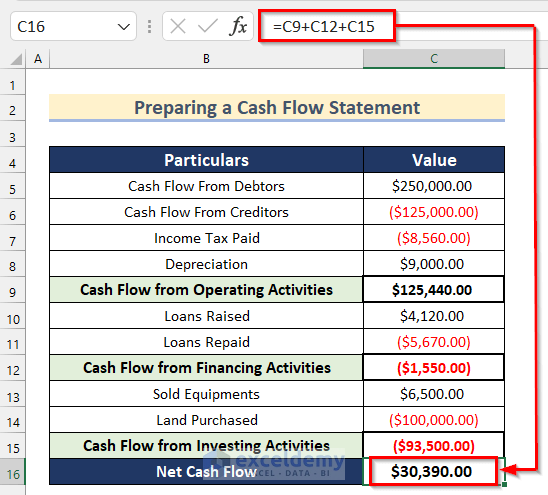
Task: Select the 'Loans Repaid' cell
Action: coord(206,342)
